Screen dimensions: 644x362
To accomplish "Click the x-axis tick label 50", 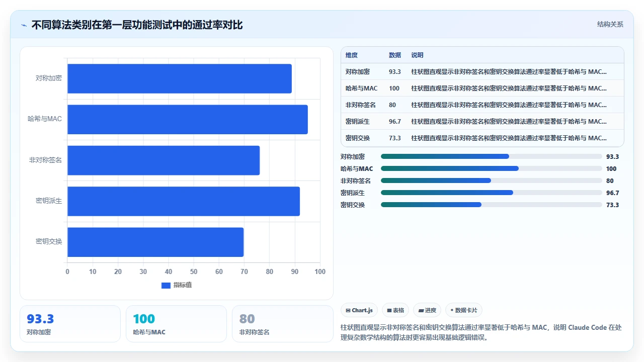I will (x=194, y=271).
